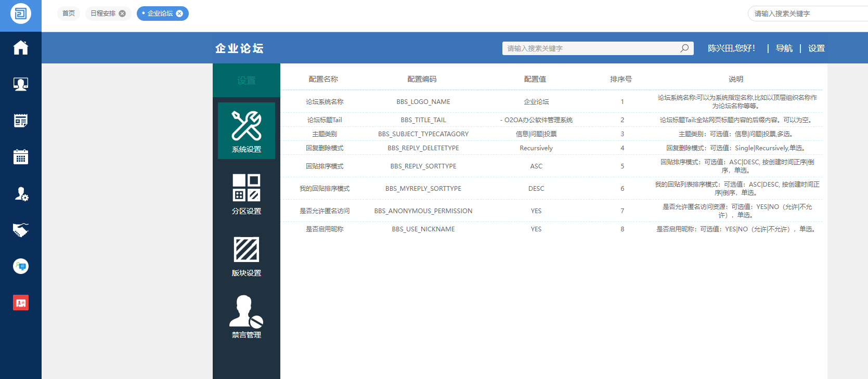Close the 日程安排 tab with its x icon

122,14
